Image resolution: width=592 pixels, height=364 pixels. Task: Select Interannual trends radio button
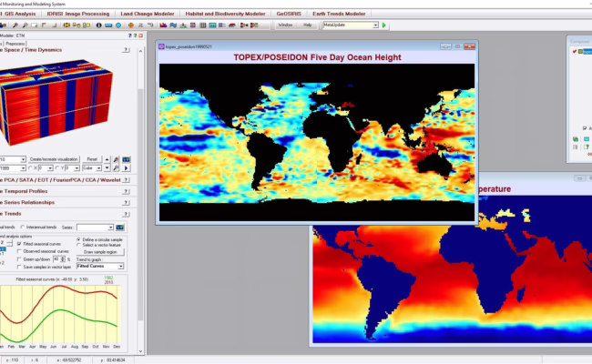[x=23, y=227]
